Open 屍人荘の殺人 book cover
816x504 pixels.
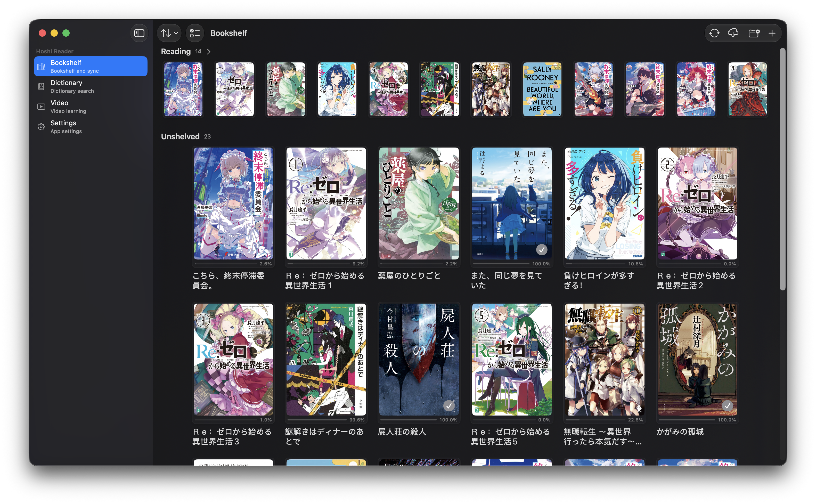(419, 359)
